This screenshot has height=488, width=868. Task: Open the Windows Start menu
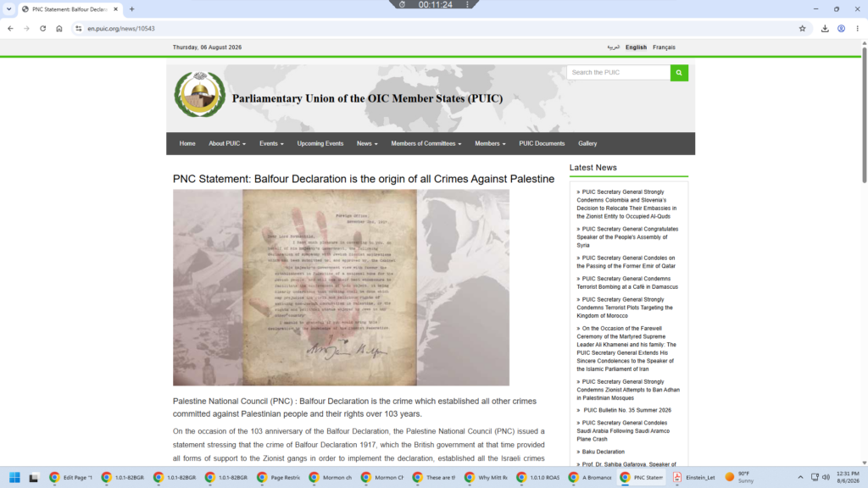coord(15,477)
